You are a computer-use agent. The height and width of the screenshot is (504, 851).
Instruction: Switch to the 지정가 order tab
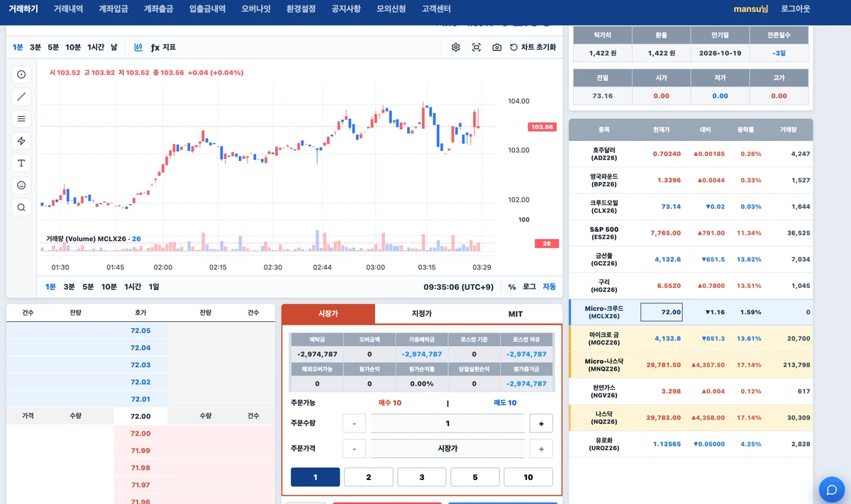(422, 314)
